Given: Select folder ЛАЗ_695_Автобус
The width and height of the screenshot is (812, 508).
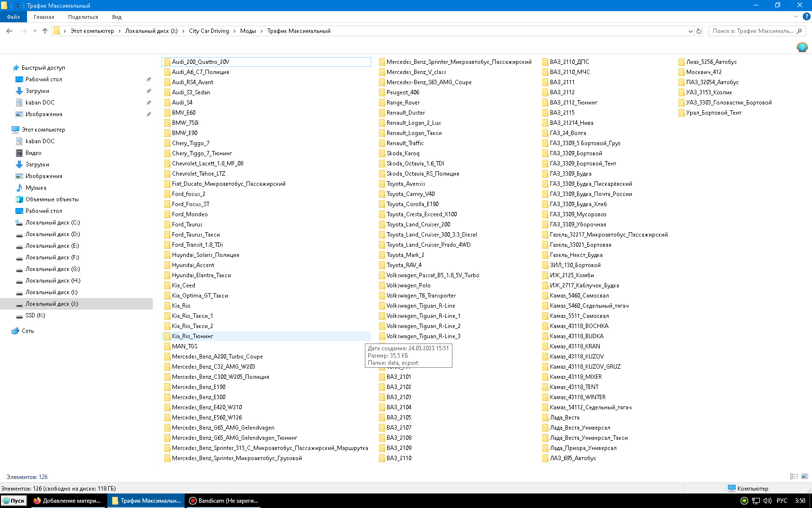Looking at the screenshot, I should pyautogui.click(x=573, y=458).
